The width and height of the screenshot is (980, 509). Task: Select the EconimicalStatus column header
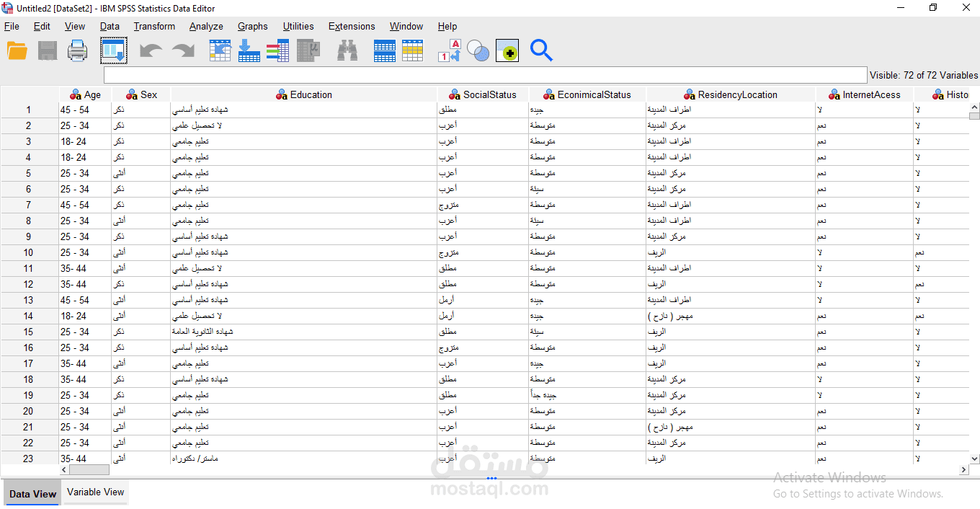pyautogui.click(x=587, y=94)
